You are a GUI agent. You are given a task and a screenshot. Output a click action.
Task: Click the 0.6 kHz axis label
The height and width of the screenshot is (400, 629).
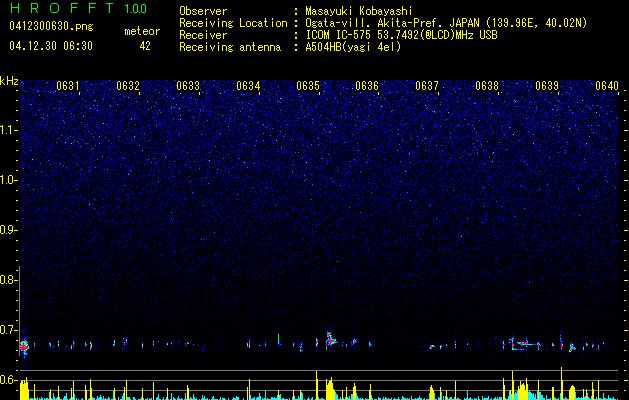tap(9, 380)
